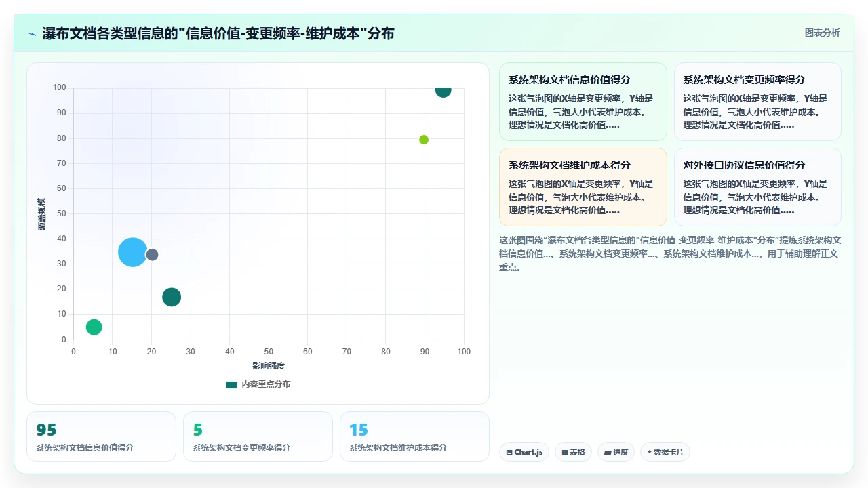The image size is (868, 488).
Task: Select the green bubble near origin
Action: (x=94, y=327)
